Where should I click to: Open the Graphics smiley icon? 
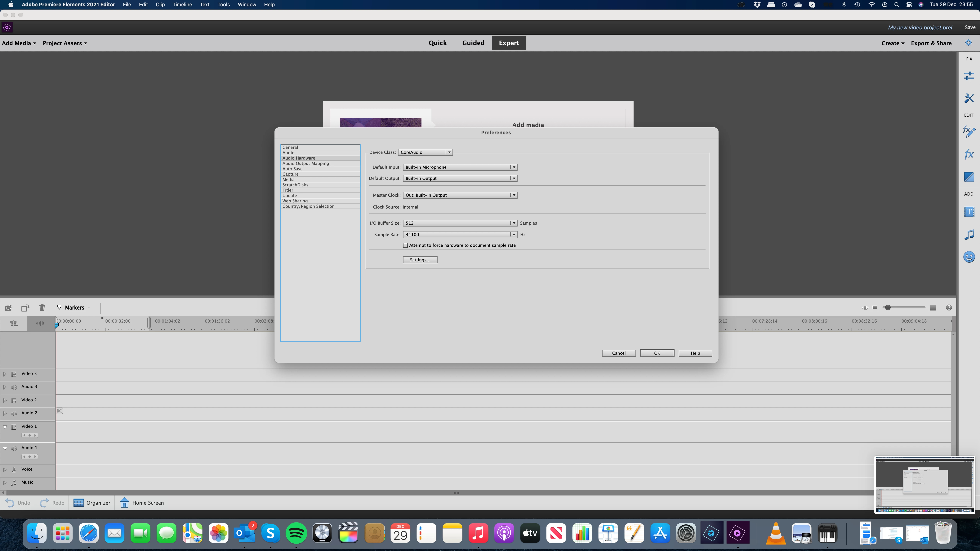(969, 257)
